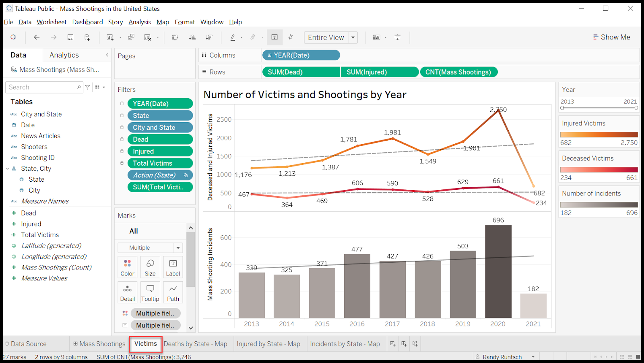
Task: Switch to the Analytics pane
Action: [64, 55]
